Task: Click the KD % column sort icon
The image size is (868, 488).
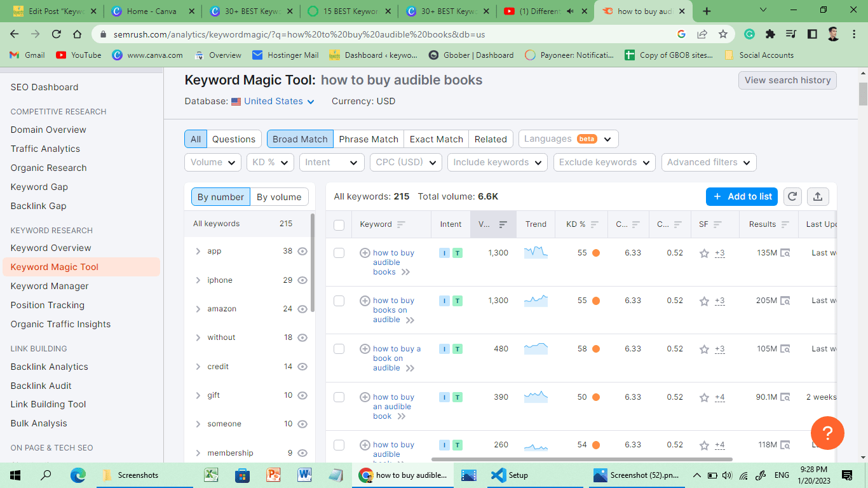Action: pyautogui.click(x=595, y=224)
